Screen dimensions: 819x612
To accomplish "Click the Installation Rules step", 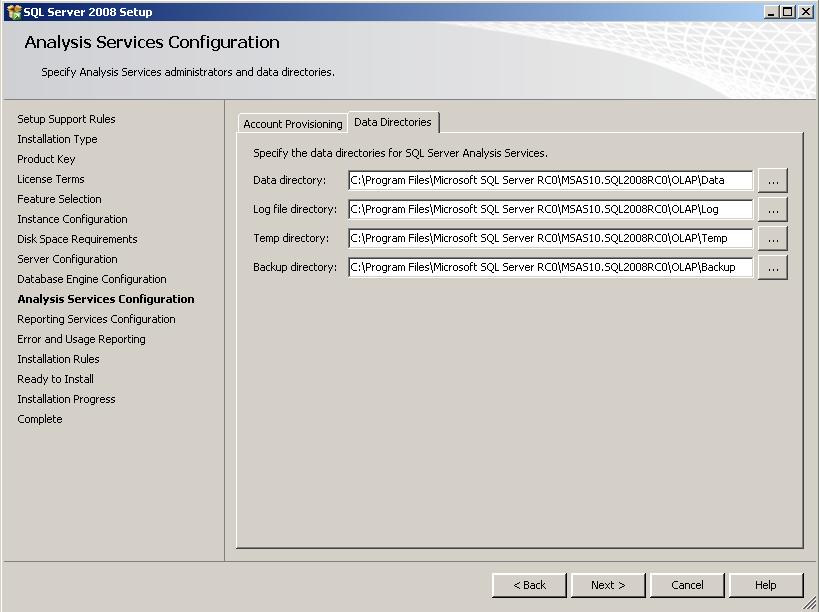I will [x=58, y=359].
